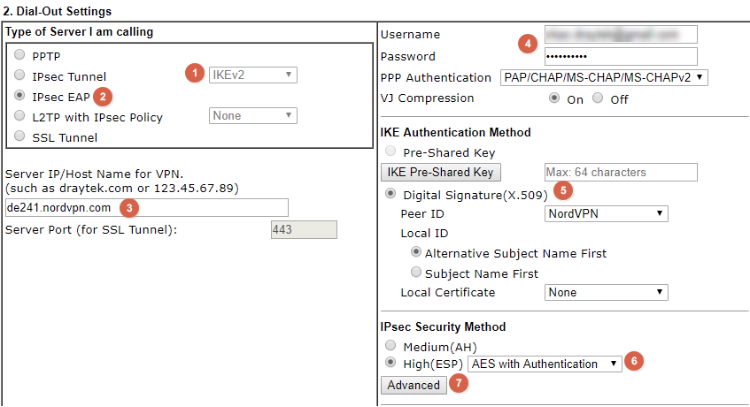The height and width of the screenshot is (407, 750).
Task: Open the Peer ID dropdown
Action: 606,213
